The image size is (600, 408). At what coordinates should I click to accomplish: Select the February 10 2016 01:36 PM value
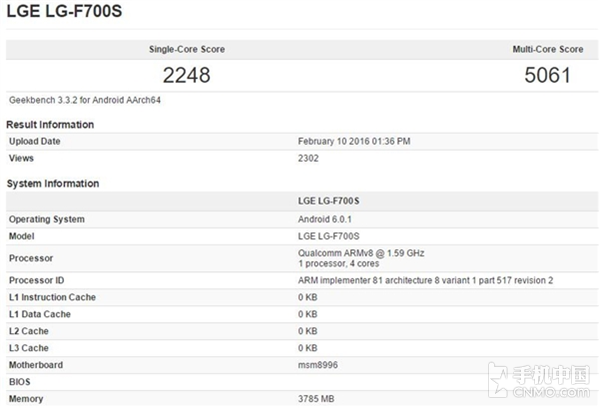pos(354,141)
